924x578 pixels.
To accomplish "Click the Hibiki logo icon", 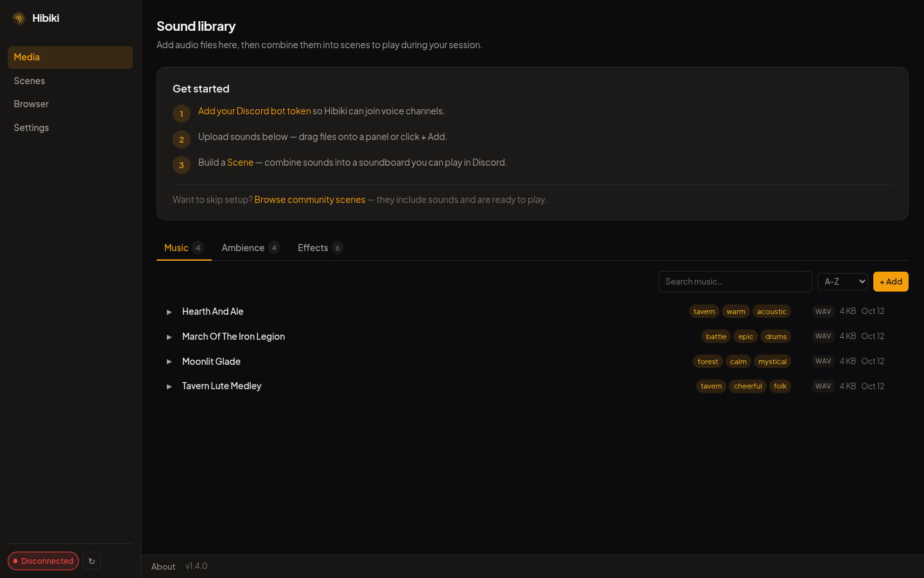I will click(x=19, y=19).
